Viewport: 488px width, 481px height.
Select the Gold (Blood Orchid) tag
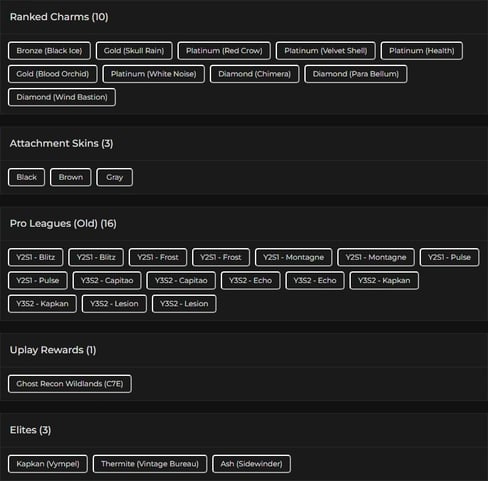tap(53, 74)
